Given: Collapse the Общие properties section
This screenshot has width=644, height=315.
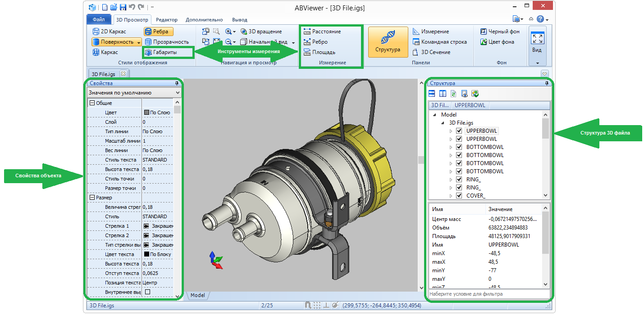Looking at the screenshot, I should click(92, 103).
